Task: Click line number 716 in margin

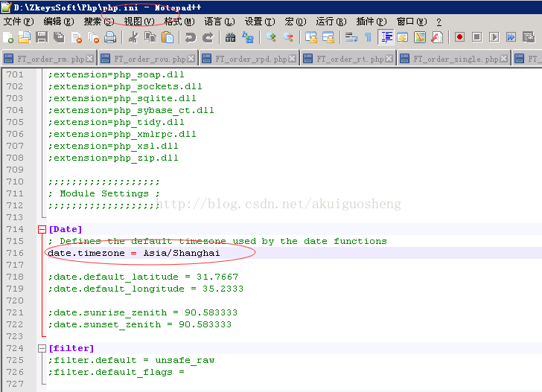Action: [x=15, y=253]
